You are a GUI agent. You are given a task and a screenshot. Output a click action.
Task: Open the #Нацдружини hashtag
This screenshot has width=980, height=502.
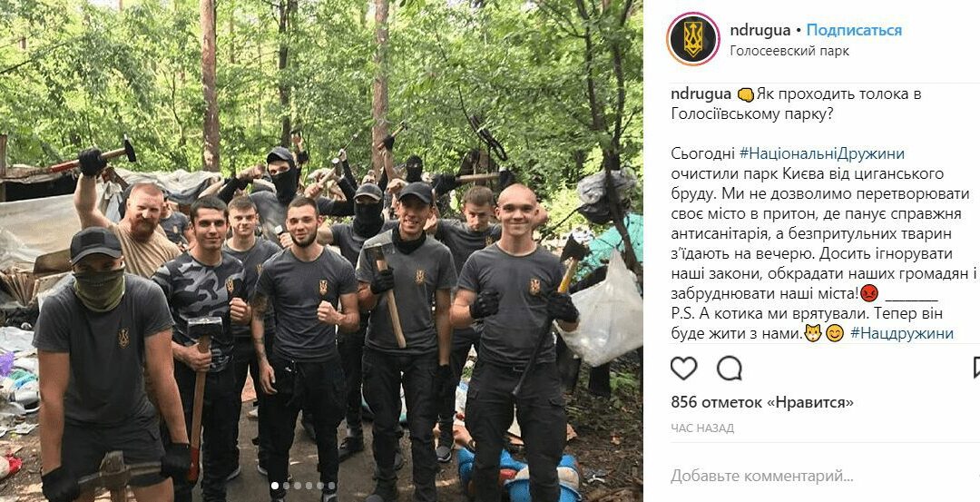point(901,333)
